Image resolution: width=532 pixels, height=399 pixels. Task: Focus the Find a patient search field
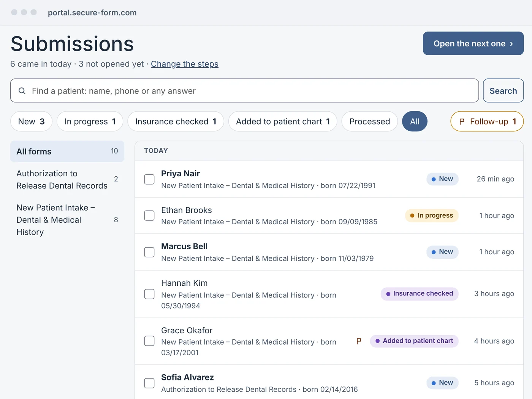[244, 90]
